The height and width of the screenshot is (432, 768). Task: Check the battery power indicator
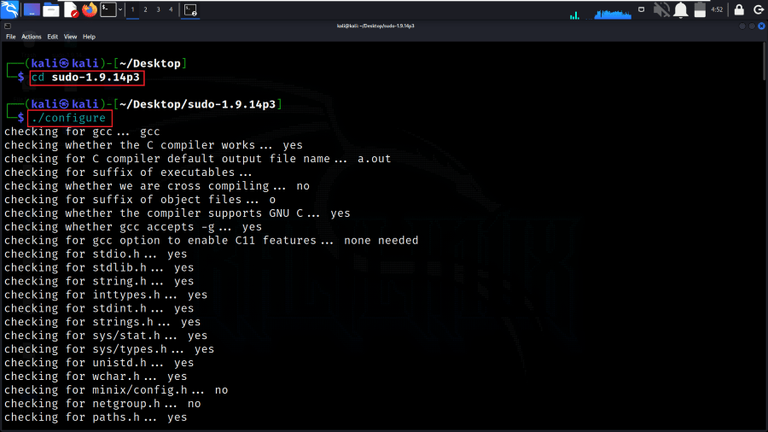coord(700,9)
